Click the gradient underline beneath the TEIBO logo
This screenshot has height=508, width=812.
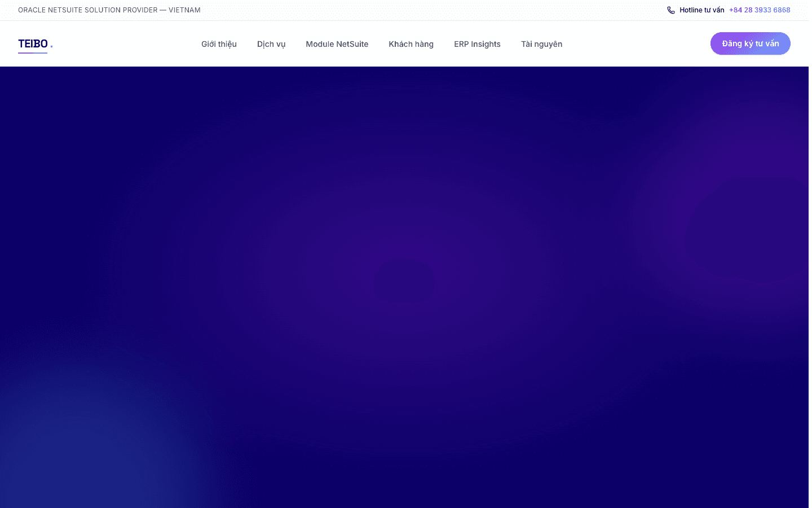pyautogui.click(x=33, y=53)
